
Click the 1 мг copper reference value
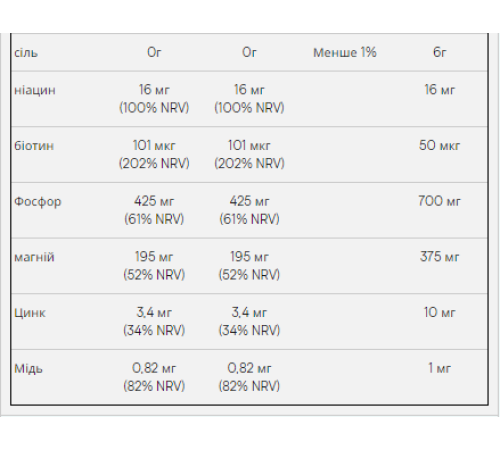(x=439, y=368)
